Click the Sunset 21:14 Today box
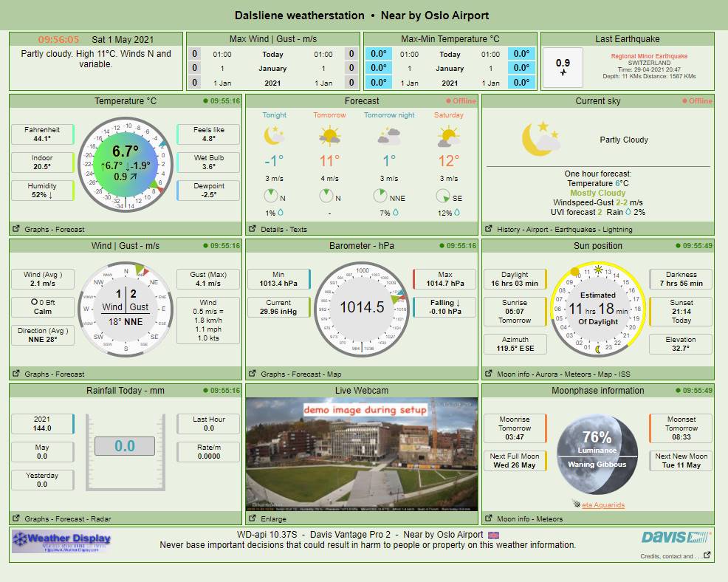The image size is (728, 582). pyautogui.click(x=681, y=311)
